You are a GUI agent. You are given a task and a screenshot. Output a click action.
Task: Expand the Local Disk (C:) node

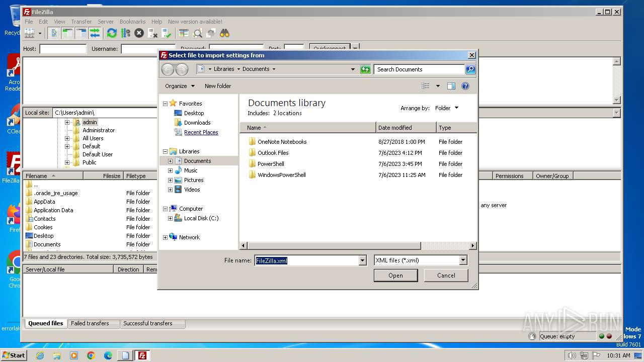point(170,218)
